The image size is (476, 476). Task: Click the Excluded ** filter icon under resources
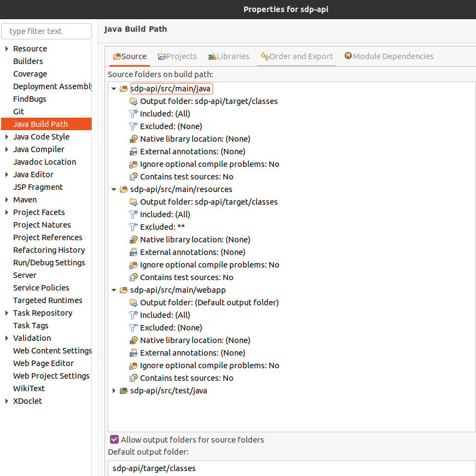[133, 227]
